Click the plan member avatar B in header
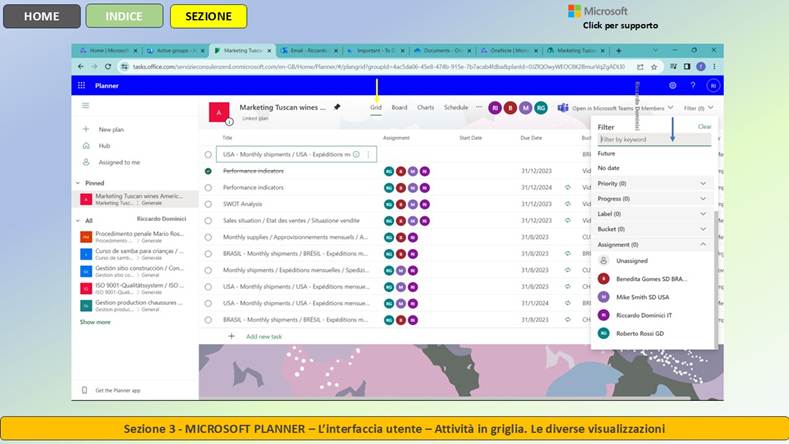 [510, 108]
